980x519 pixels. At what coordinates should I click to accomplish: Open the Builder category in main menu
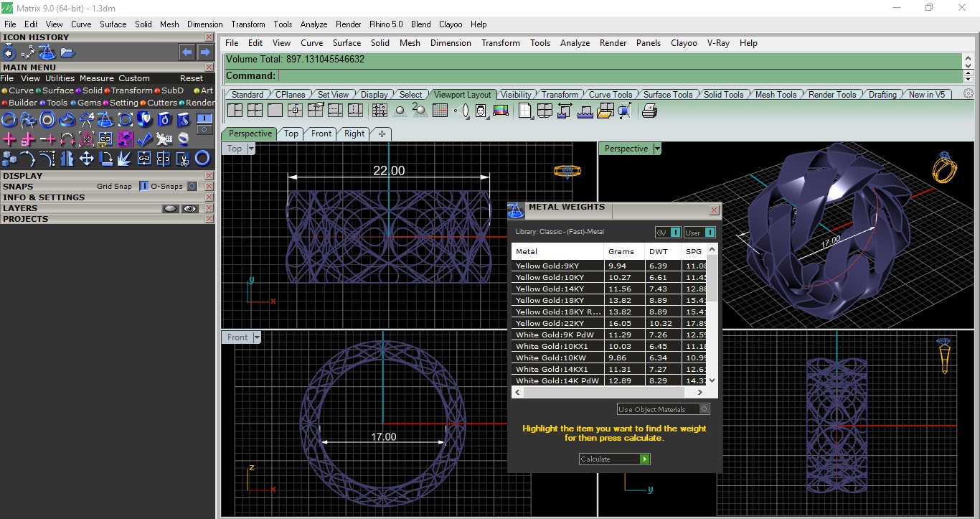(19, 103)
